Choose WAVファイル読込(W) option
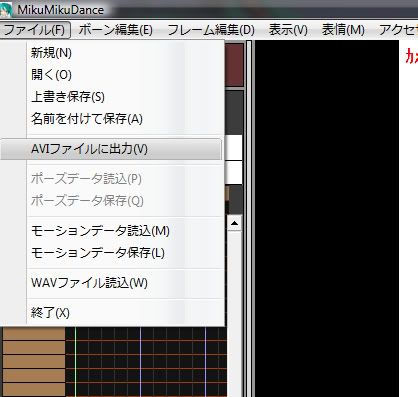 coord(89,283)
